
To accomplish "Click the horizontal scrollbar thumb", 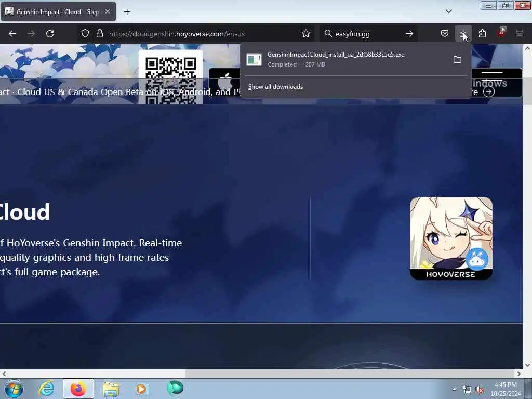I will (x=349, y=374).
